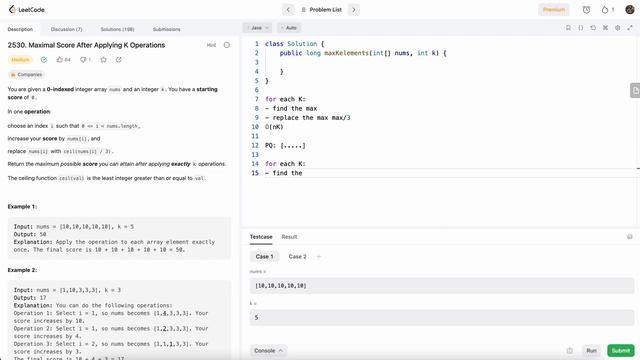Image resolution: width=640 pixels, height=360 pixels.
Task: Go to previous problem arrow
Action: point(288,9)
